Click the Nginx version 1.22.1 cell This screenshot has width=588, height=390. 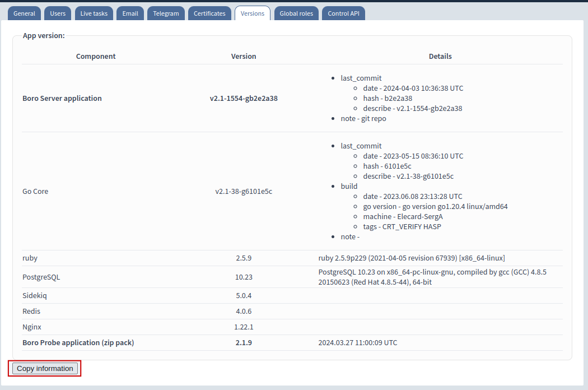(244, 327)
